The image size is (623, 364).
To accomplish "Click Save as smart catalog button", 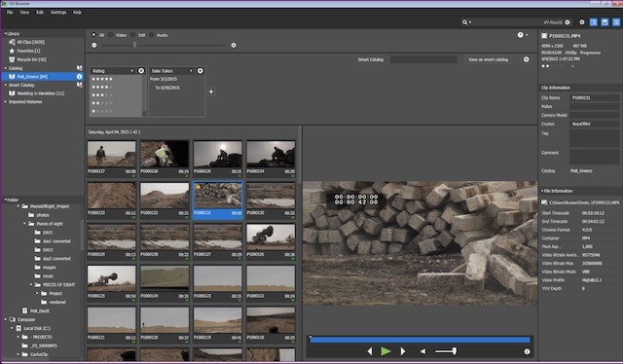I will (x=489, y=59).
